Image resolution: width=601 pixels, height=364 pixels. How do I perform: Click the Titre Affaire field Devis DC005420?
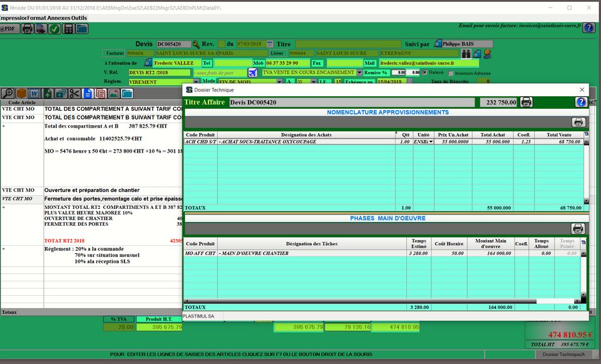pos(352,102)
